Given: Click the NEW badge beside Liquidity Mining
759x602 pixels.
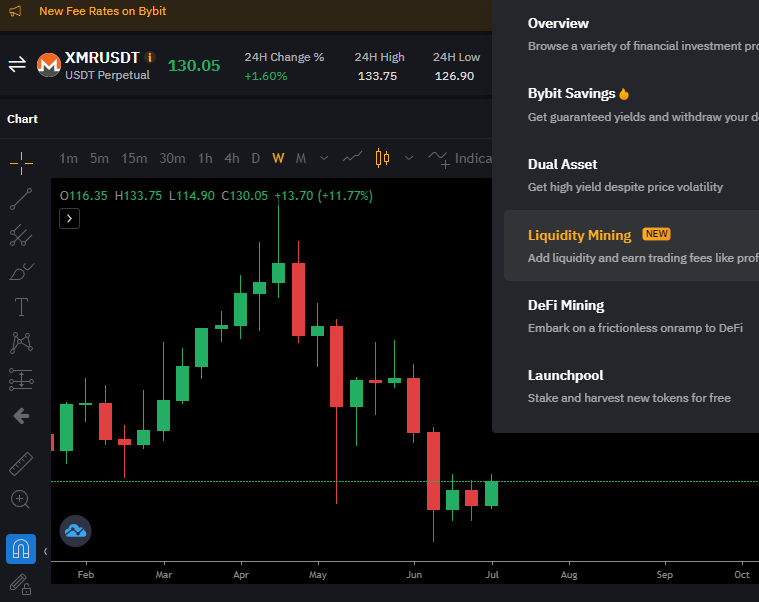Looking at the screenshot, I should (656, 234).
